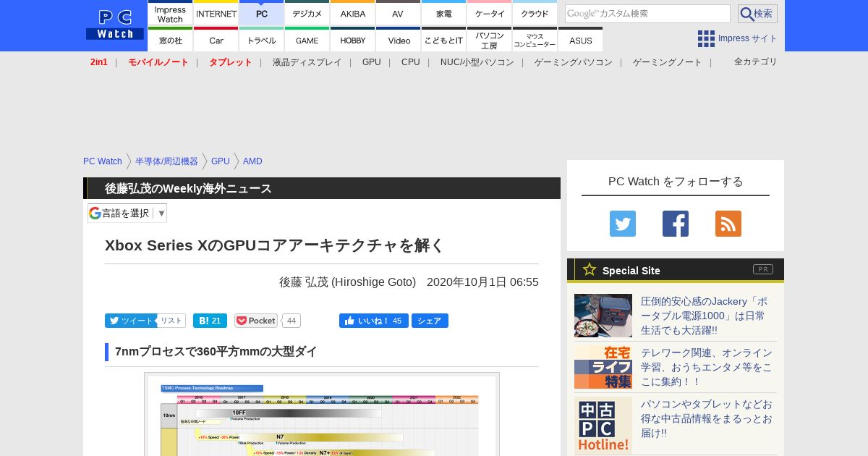Click the PC Watch logo
This screenshot has height=456, width=868.
coord(115,25)
